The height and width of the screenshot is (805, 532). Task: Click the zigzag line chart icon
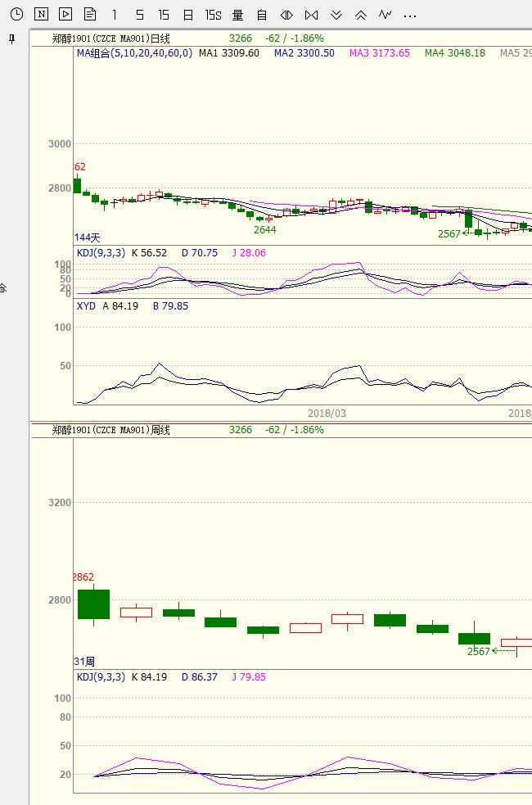385,15
